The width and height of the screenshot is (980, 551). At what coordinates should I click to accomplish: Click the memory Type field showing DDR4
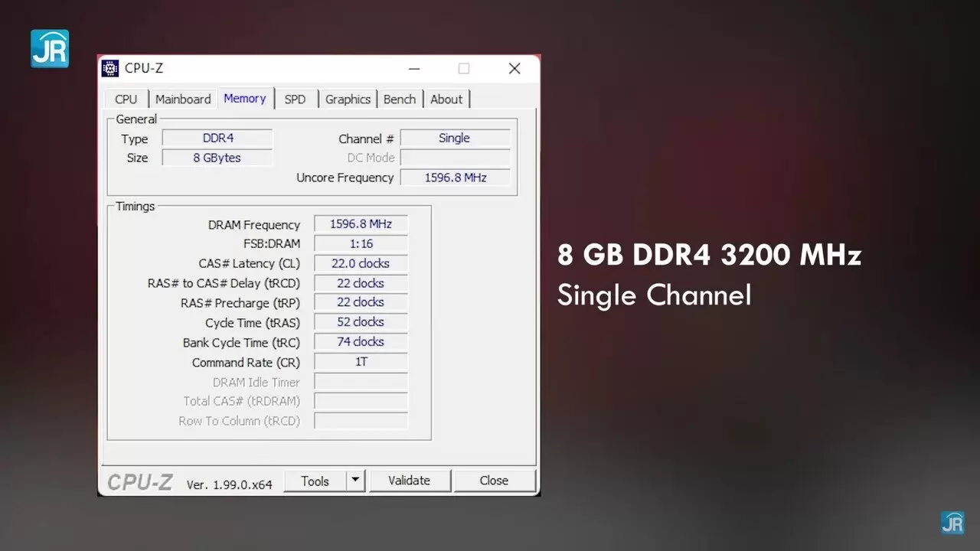(x=217, y=138)
